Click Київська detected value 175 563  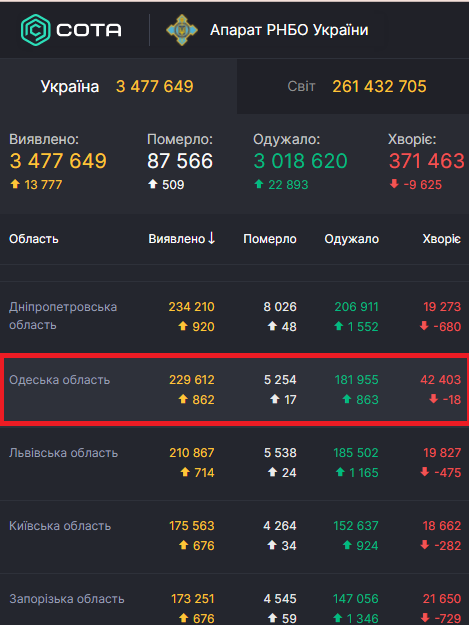(192, 526)
